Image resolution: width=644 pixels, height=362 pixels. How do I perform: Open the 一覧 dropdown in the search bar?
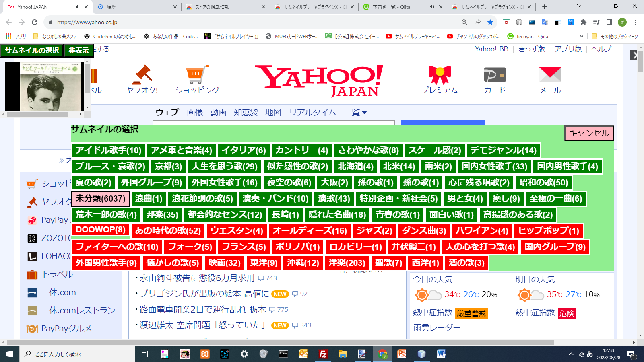tap(356, 112)
